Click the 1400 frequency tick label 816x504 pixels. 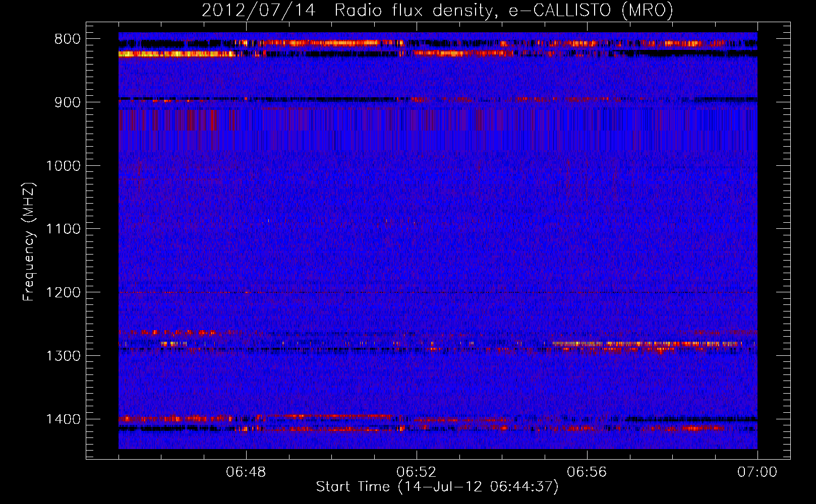click(63, 419)
